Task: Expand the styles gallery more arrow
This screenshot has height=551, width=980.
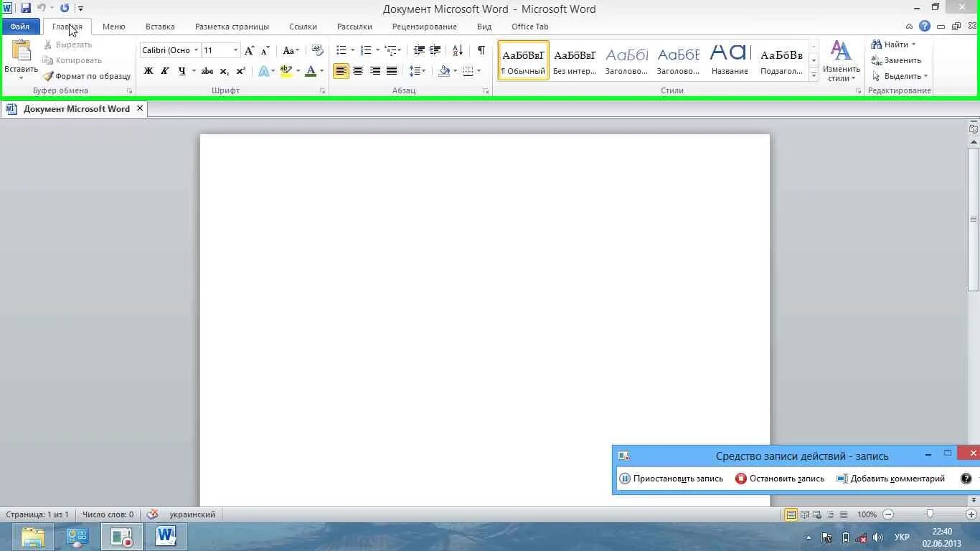Action: point(814,75)
